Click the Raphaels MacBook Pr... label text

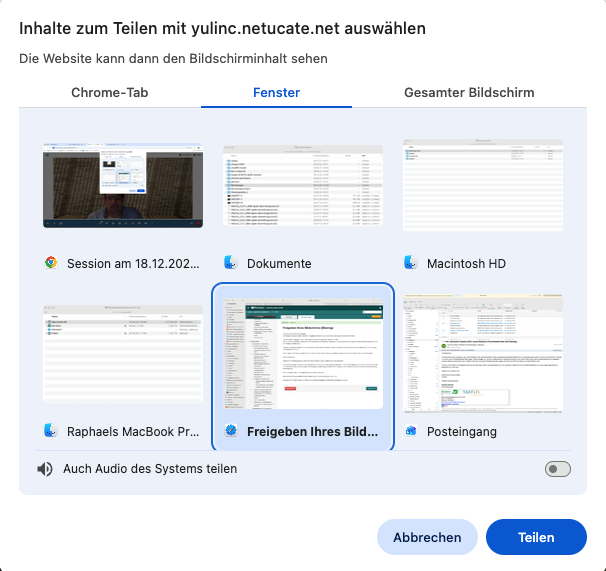tap(133, 431)
